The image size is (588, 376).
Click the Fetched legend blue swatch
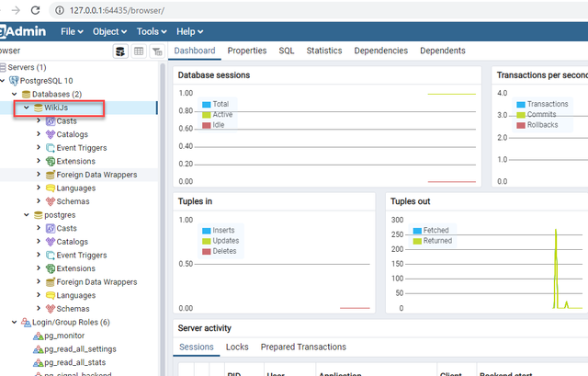click(417, 231)
